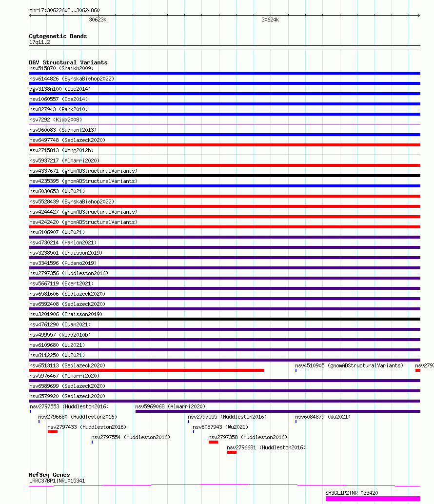Click the red bar of nsv6513113 (Sedlazeck2020)
This screenshot has height=504, width=434.
(146, 371)
